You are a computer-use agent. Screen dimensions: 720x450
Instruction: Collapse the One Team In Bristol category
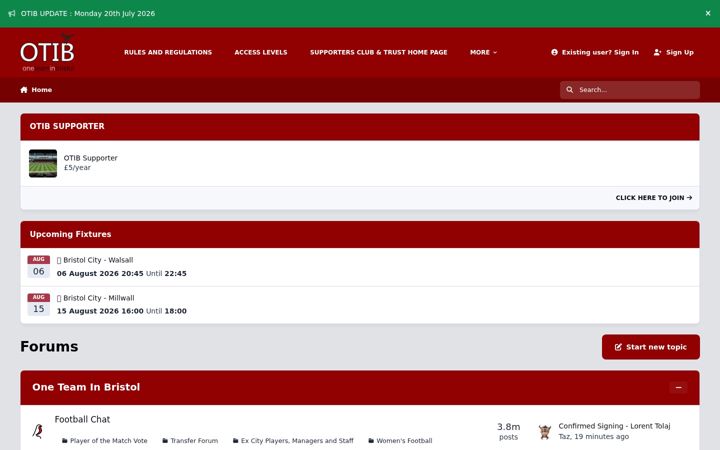(678, 388)
